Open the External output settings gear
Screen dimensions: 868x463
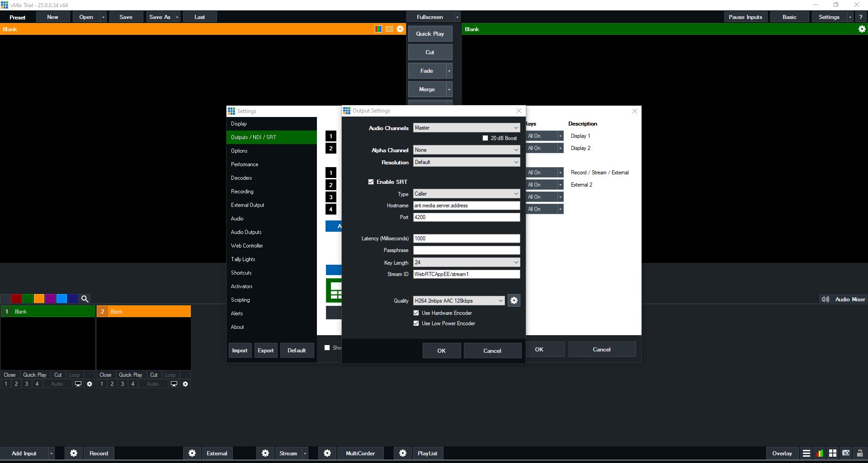coord(192,453)
